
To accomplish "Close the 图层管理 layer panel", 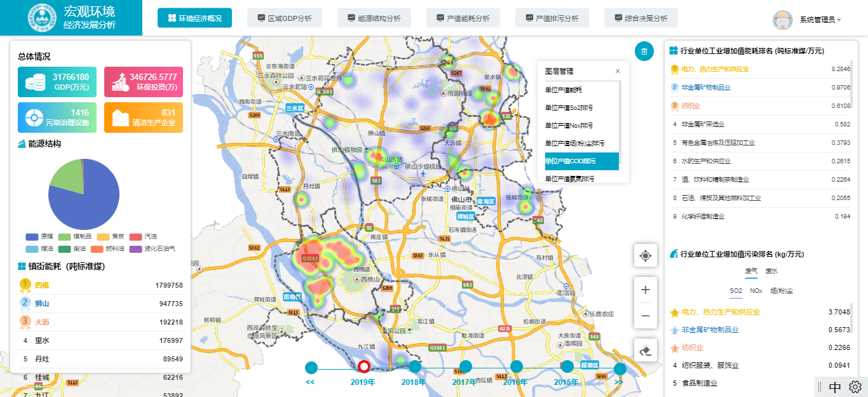I will click(x=618, y=71).
